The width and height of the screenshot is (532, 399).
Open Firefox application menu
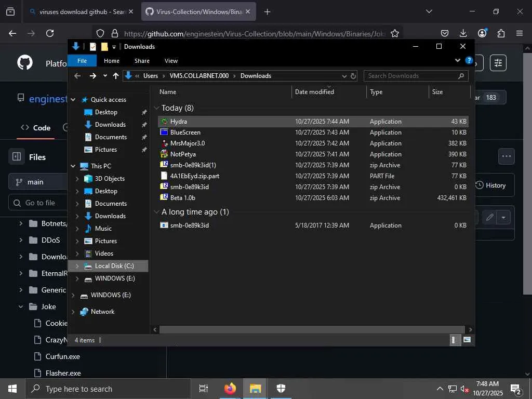[x=520, y=33]
